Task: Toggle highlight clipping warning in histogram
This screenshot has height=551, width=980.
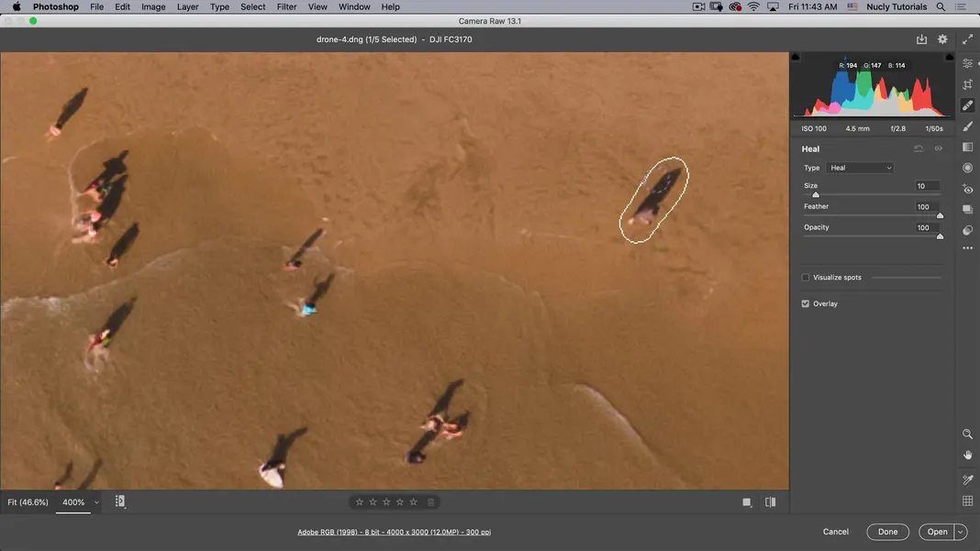Action: 950,57
